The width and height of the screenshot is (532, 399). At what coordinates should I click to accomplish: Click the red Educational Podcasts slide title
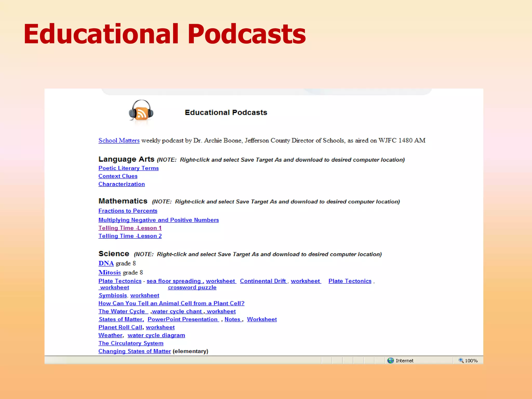click(165, 34)
